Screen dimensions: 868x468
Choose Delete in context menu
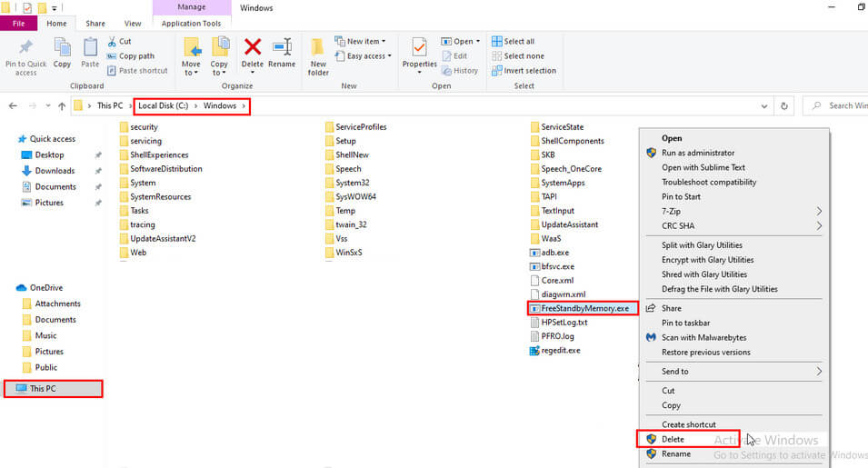pyautogui.click(x=673, y=439)
